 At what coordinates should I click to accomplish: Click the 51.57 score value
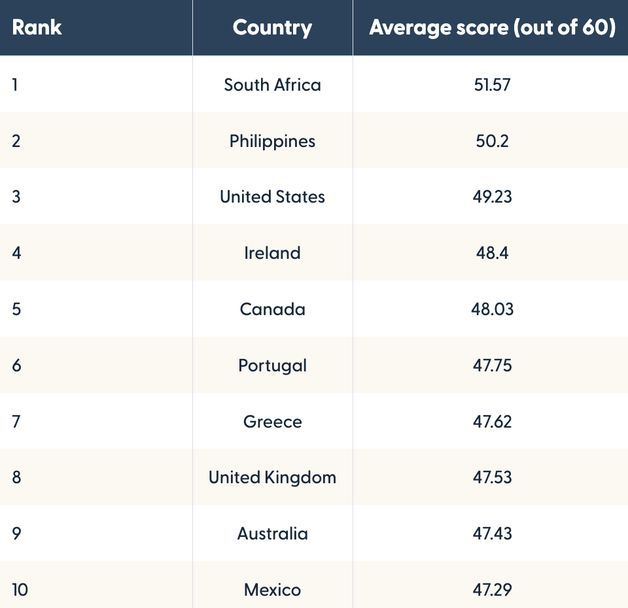[492, 85]
